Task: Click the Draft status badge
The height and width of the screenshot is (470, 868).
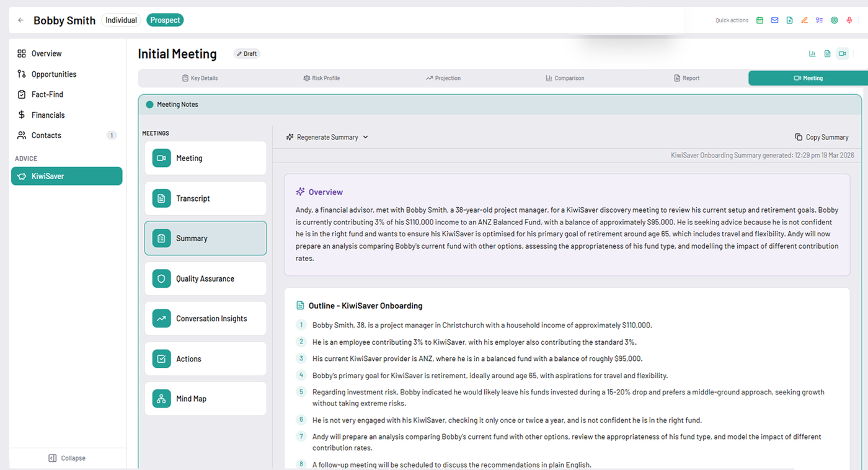Action: 247,53
